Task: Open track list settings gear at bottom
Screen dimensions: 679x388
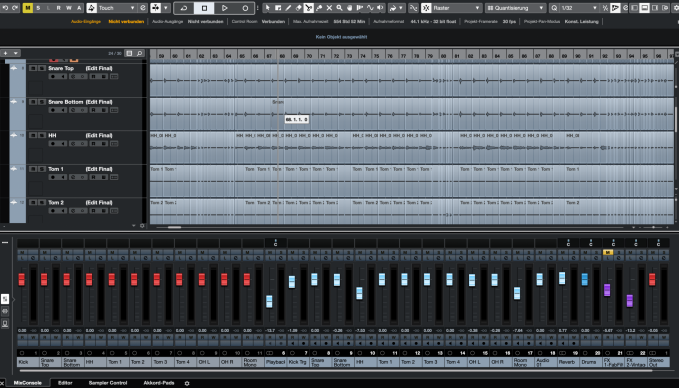Action: coord(142,226)
